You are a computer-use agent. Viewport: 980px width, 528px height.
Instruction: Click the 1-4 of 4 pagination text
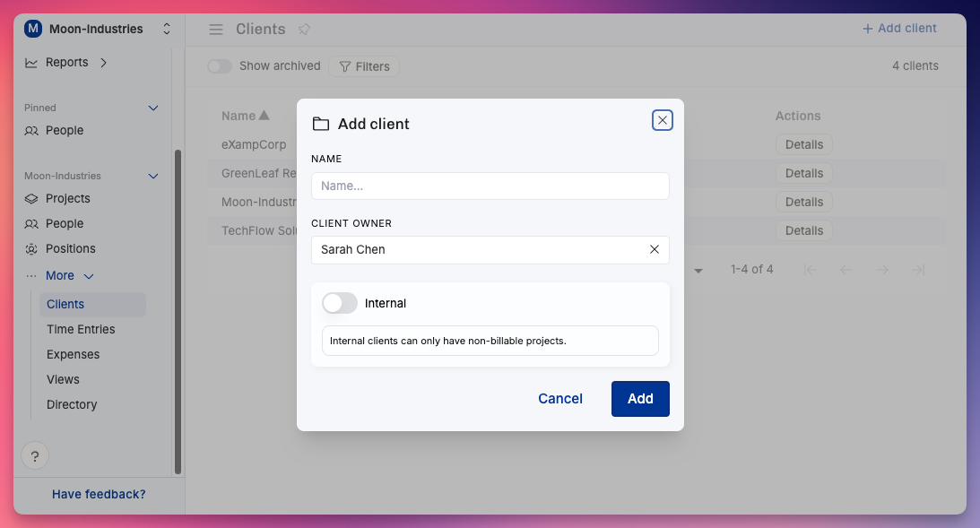752,269
